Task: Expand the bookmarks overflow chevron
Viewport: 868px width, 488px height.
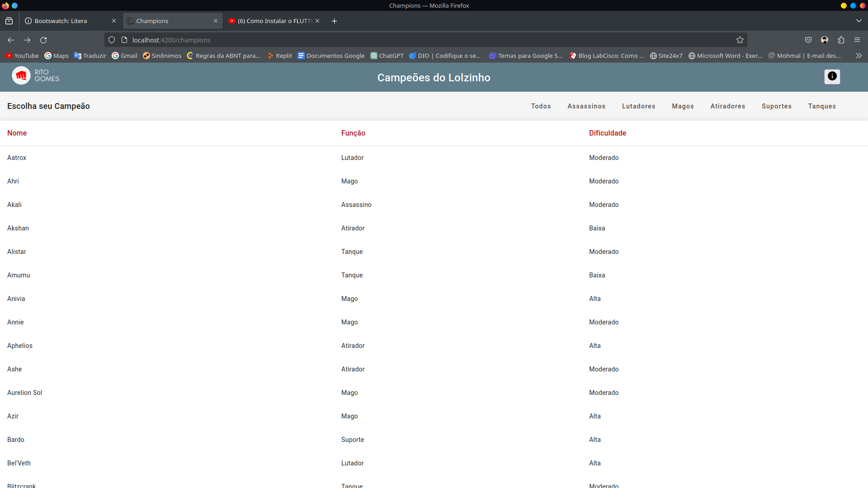Action: pos(859,55)
